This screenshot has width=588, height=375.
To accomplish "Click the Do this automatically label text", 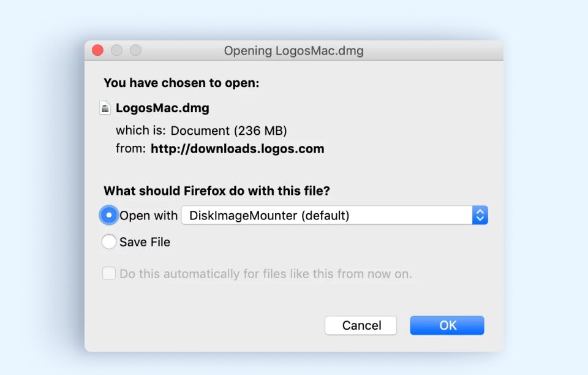I will [265, 274].
